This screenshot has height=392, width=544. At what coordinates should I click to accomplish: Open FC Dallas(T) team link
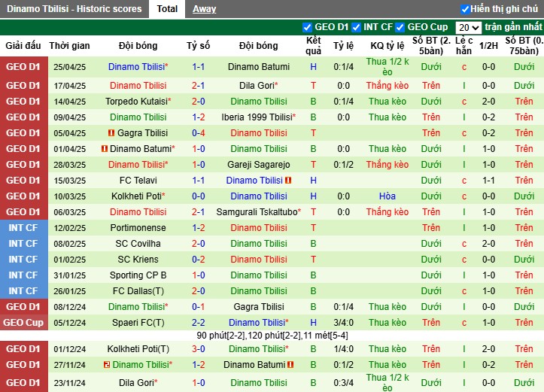(x=138, y=291)
